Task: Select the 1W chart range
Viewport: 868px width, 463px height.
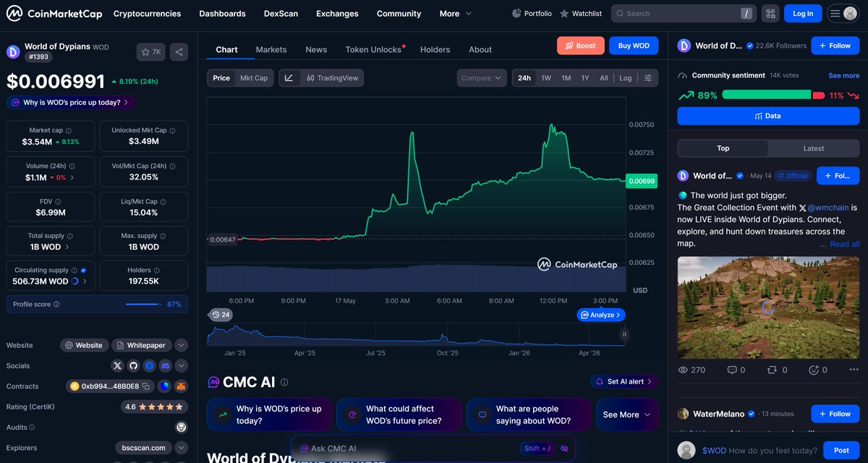Action: click(x=546, y=78)
